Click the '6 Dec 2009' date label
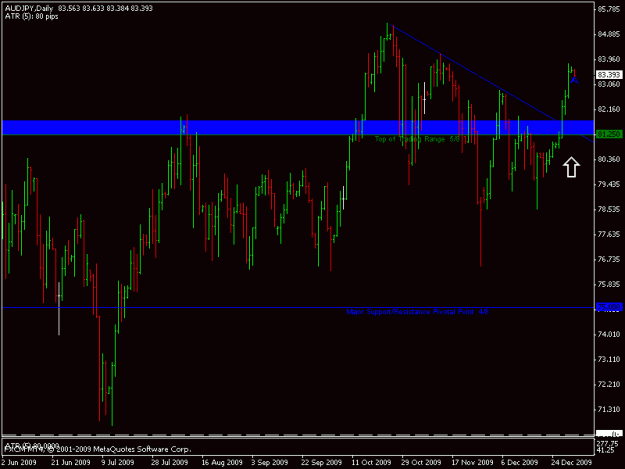 520,462
